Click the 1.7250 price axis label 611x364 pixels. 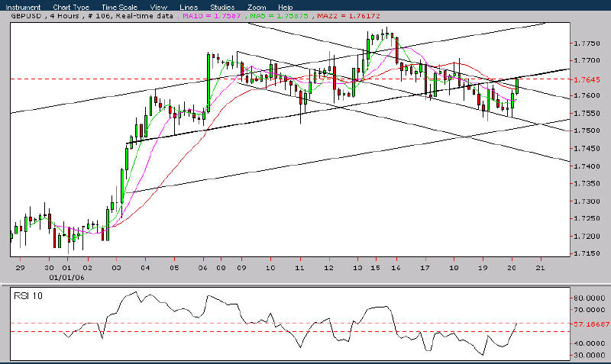[x=587, y=218]
